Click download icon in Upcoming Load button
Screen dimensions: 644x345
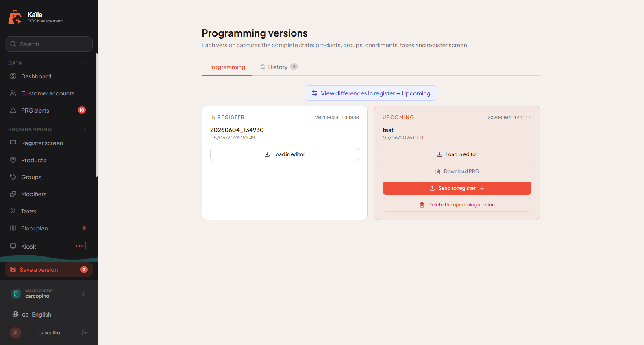click(x=439, y=154)
